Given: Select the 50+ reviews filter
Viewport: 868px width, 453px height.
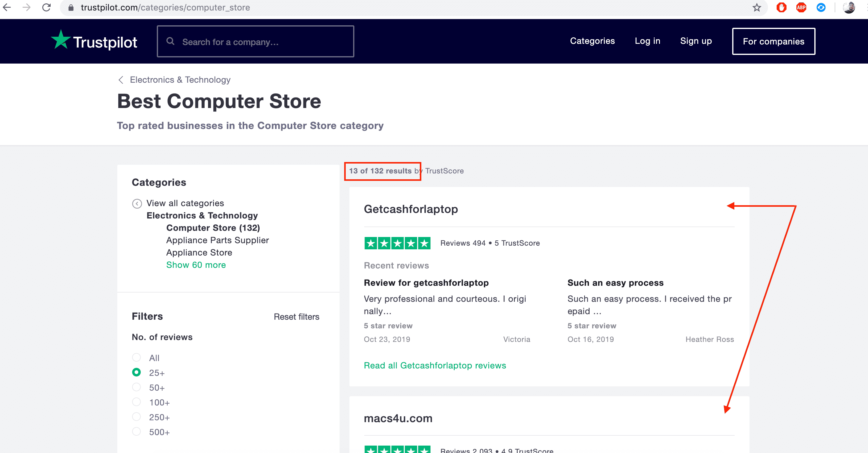Looking at the screenshot, I should coord(136,387).
